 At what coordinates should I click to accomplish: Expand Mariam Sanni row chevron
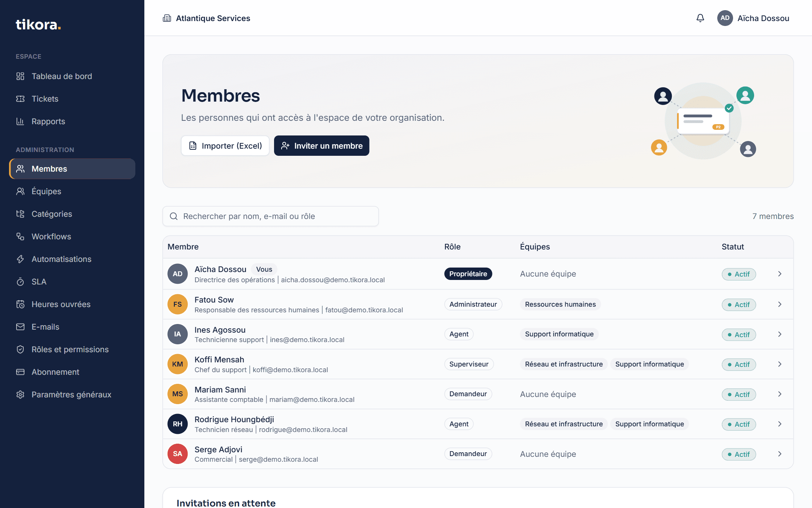tap(780, 394)
